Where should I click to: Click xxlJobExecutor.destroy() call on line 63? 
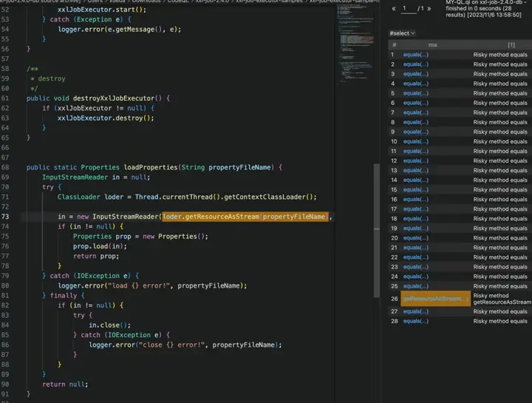(x=106, y=118)
